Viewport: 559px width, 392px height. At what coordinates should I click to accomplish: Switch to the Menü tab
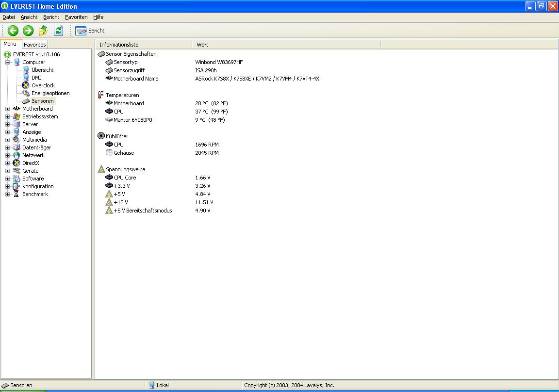point(10,44)
